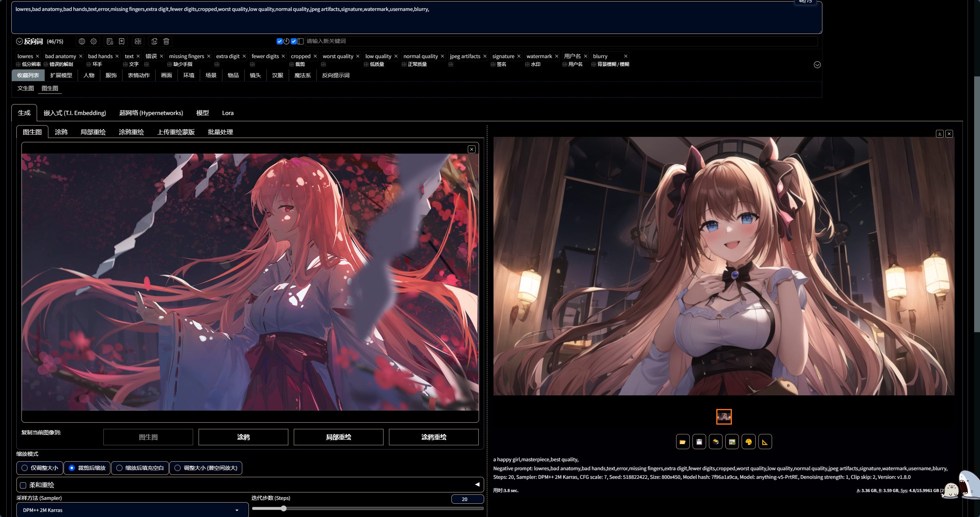980x517 pixels.
Task: Click the Steps slider handle
Action: coord(284,508)
